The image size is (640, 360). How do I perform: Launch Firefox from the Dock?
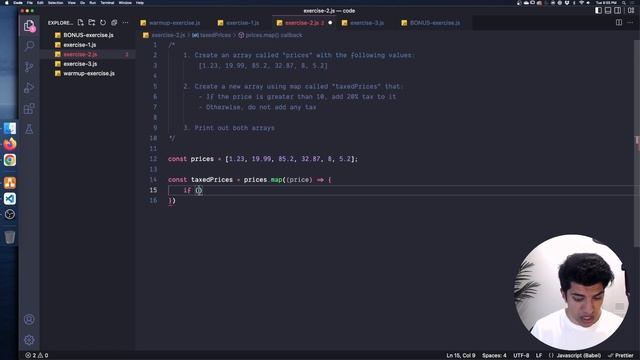(10, 144)
